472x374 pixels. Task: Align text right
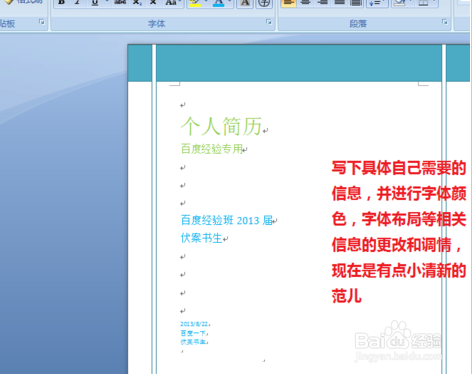coord(322,3)
